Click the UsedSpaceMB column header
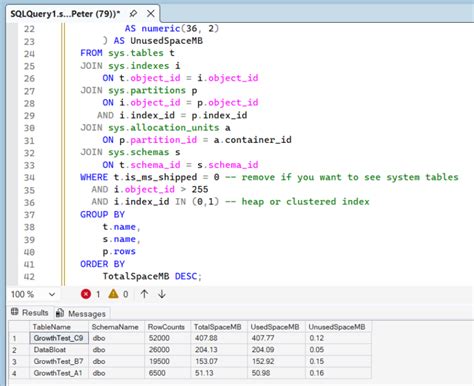474x386 pixels. [x=276, y=327]
